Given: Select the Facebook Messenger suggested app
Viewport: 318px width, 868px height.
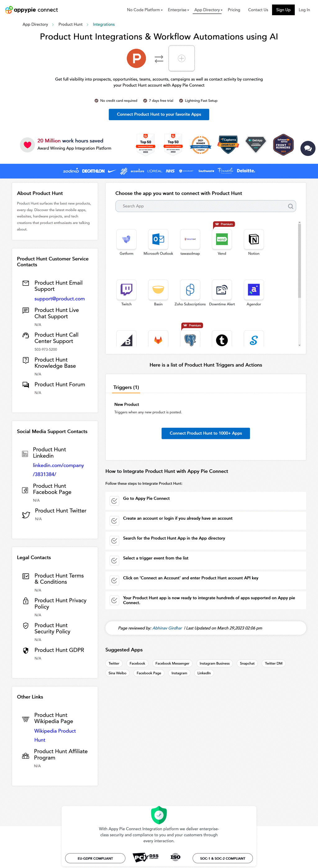Looking at the screenshot, I should point(172,663).
